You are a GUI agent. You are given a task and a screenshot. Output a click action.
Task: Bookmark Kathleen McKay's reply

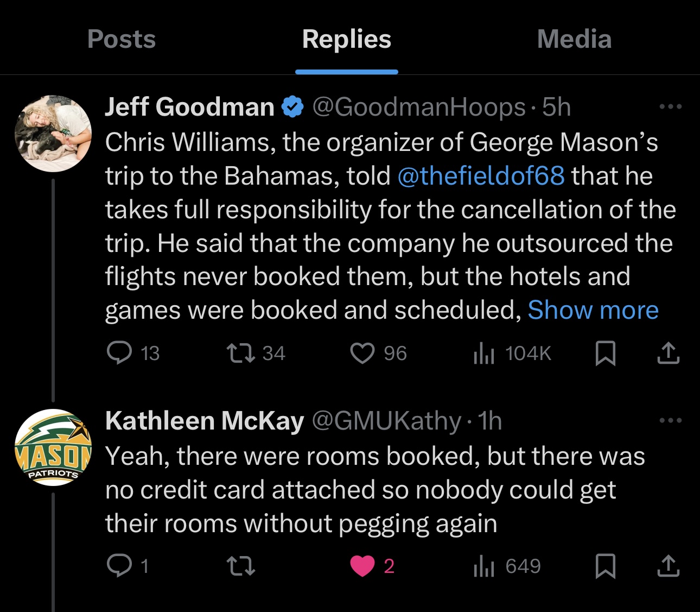coord(605,566)
